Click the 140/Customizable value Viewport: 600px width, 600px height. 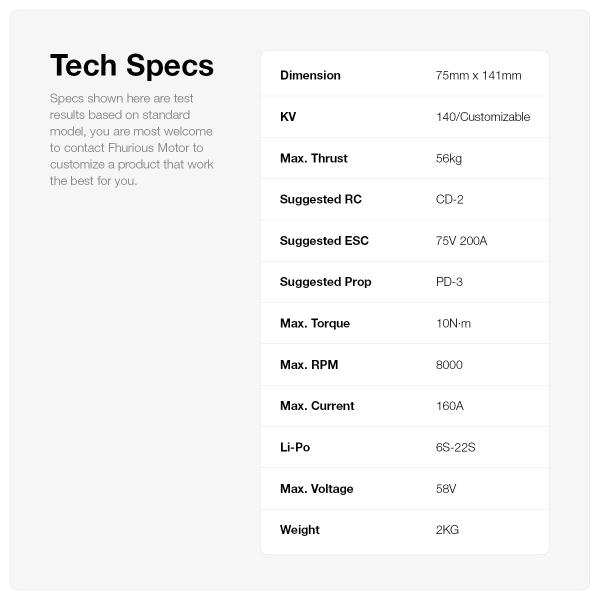click(x=483, y=117)
